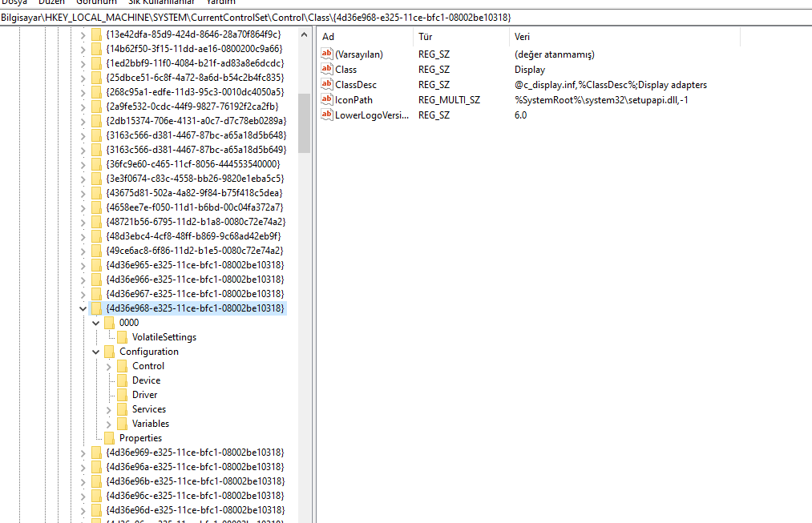Click the tree scrollbar up arrow
The width and height of the screenshot is (812, 523).
point(304,34)
